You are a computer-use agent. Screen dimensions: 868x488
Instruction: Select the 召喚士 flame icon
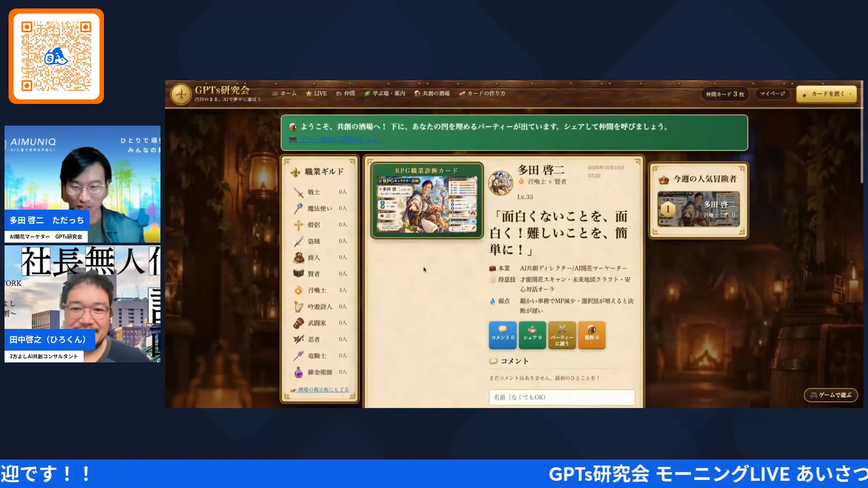pos(298,291)
